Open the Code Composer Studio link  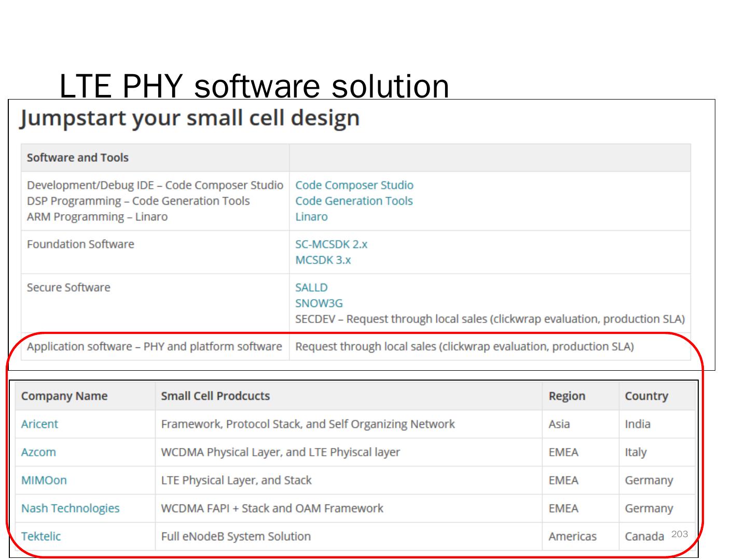click(x=354, y=185)
